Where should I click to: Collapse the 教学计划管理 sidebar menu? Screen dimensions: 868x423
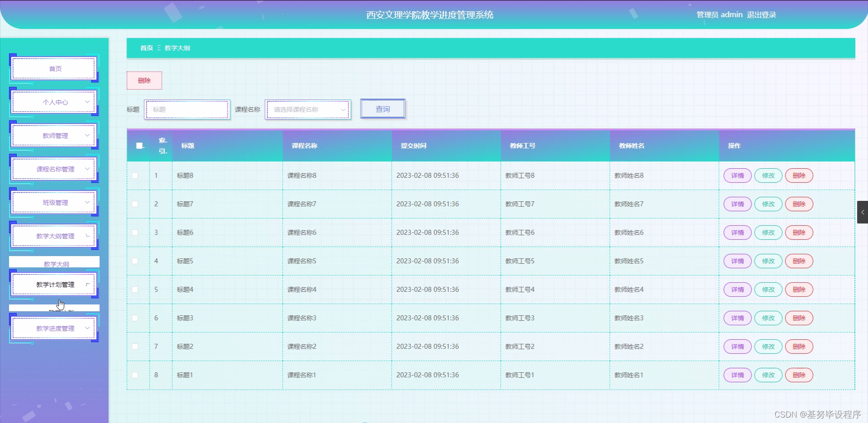click(54, 285)
